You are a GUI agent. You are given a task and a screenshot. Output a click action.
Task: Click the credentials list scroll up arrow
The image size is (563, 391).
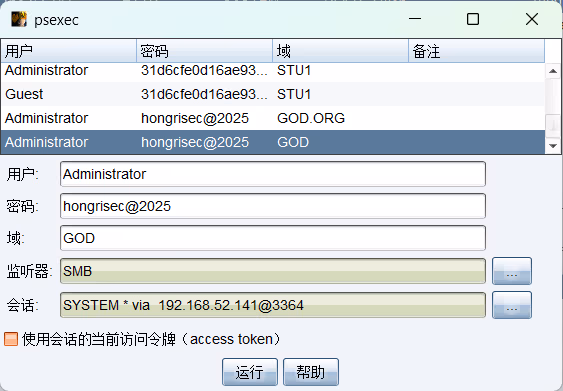coord(553,71)
